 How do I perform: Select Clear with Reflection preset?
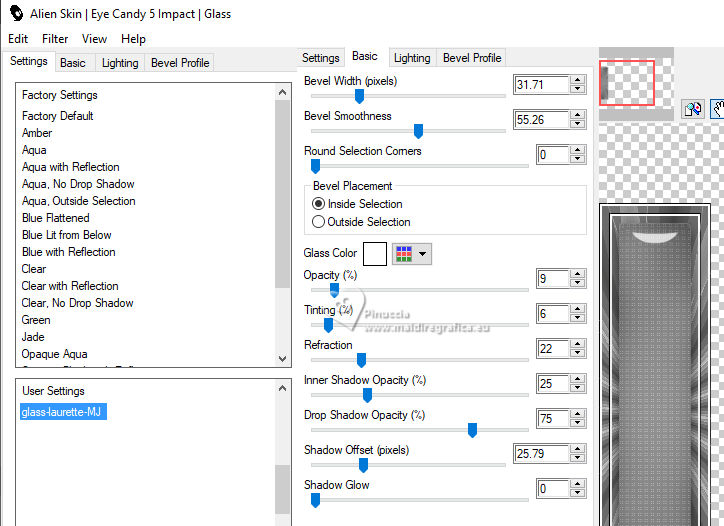[70, 286]
